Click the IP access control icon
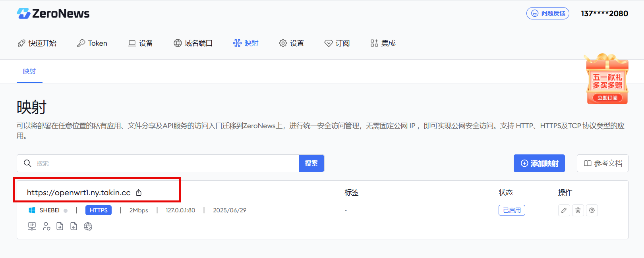Viewport: 644px width, 258px height. (32, 226)
